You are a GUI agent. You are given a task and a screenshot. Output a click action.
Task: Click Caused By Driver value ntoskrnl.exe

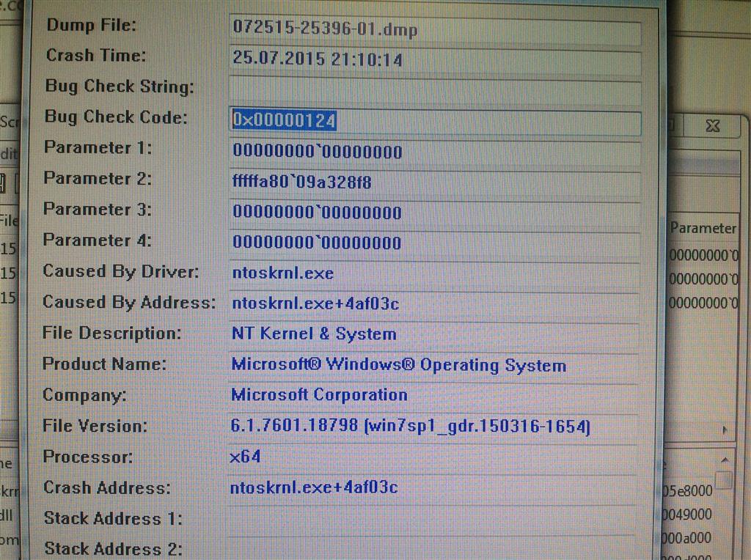coord(282,273)
